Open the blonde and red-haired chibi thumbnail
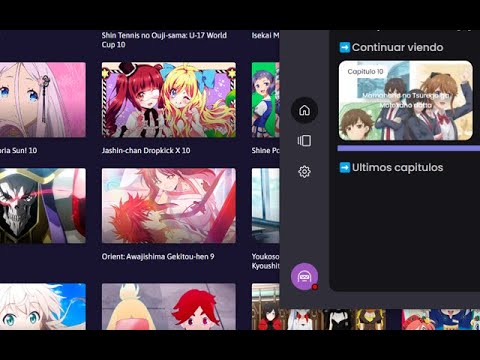 point(169,307)
